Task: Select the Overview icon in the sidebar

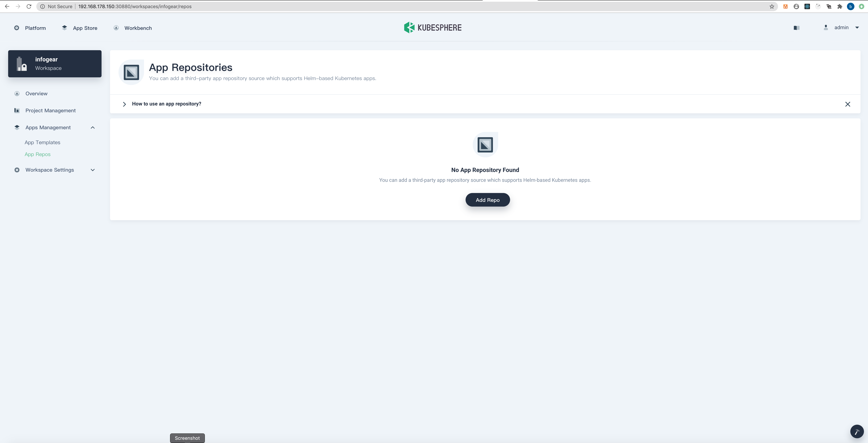Action: click(x=17, y=94)
